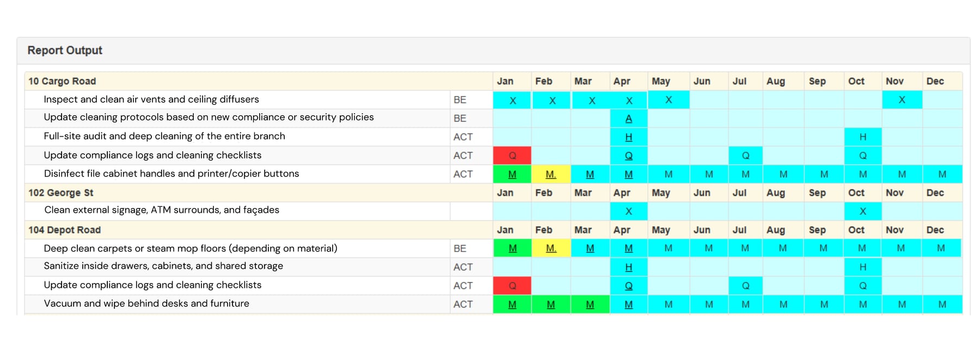Click September M for Vacuum and wipe behind desks
980x350 pixels.
point(824,304)
